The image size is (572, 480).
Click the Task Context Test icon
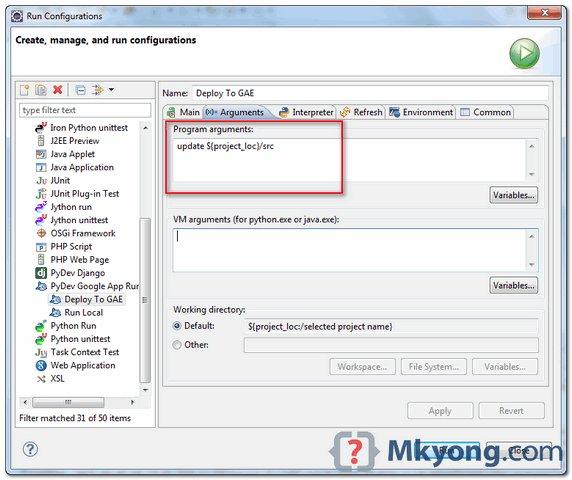(41, 352)
